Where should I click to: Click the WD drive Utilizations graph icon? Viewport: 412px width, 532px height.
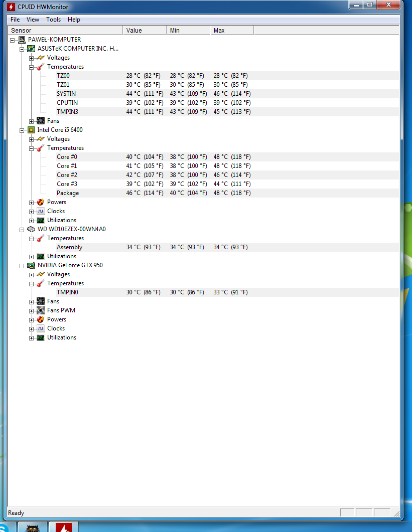[41, 256]
